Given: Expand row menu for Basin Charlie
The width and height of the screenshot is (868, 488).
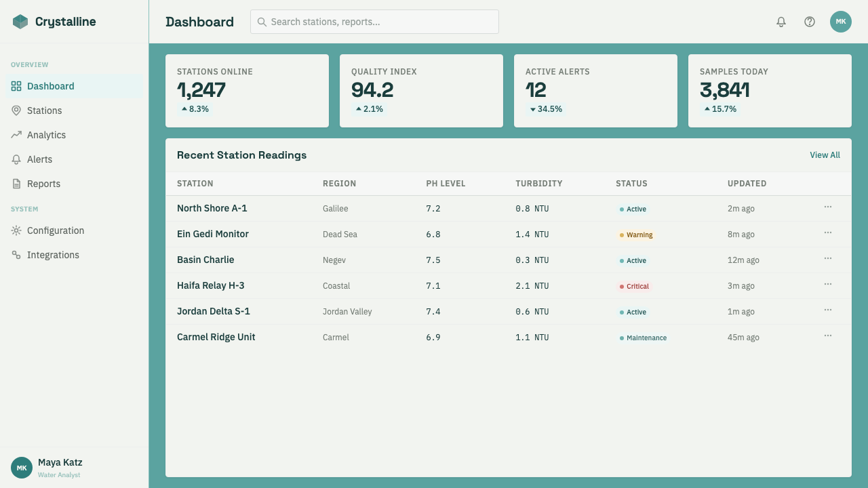Looking at the screenshot, I should pyautogui.click(x=828, y=259).
